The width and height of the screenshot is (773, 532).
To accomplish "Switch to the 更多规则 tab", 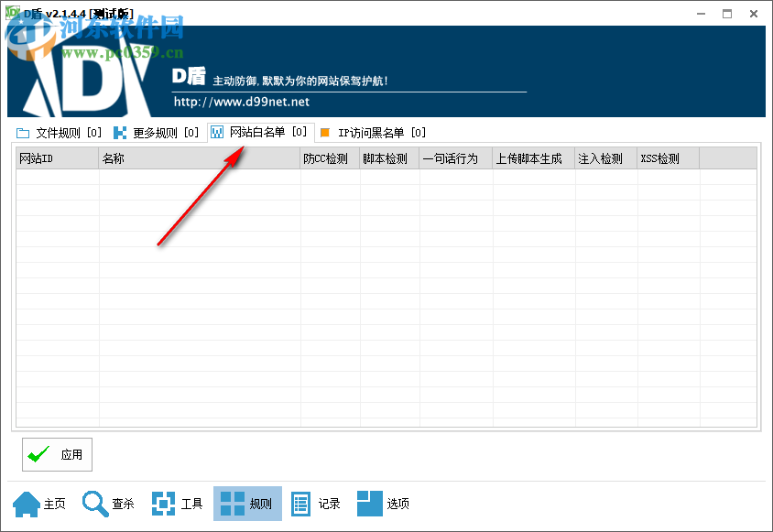I will [157, 133].
